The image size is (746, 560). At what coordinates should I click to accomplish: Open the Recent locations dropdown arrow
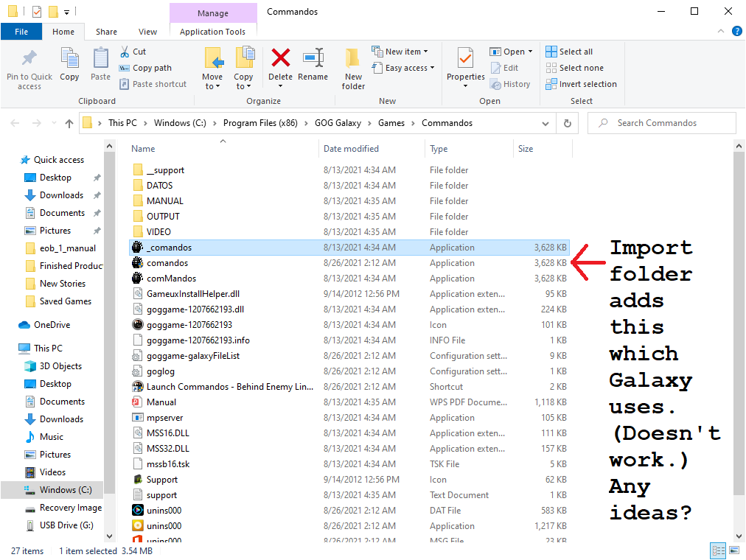[x=54, y=124]
